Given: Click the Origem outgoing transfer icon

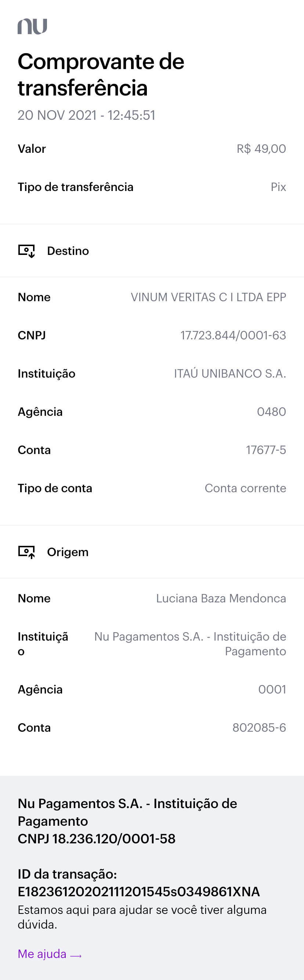Looking at the screenshot, I should [27, 552].
